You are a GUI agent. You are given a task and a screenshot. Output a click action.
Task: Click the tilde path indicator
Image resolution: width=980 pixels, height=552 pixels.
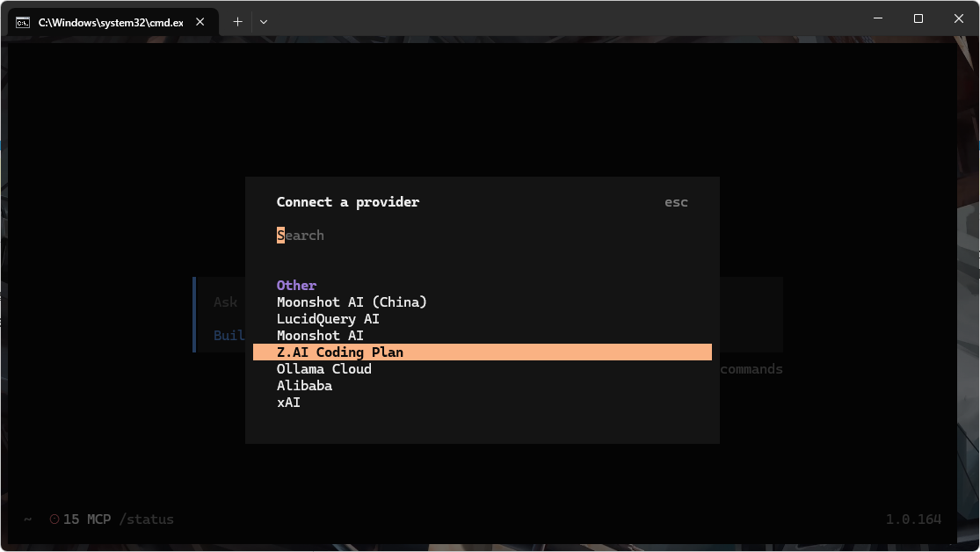coord(27,519)
